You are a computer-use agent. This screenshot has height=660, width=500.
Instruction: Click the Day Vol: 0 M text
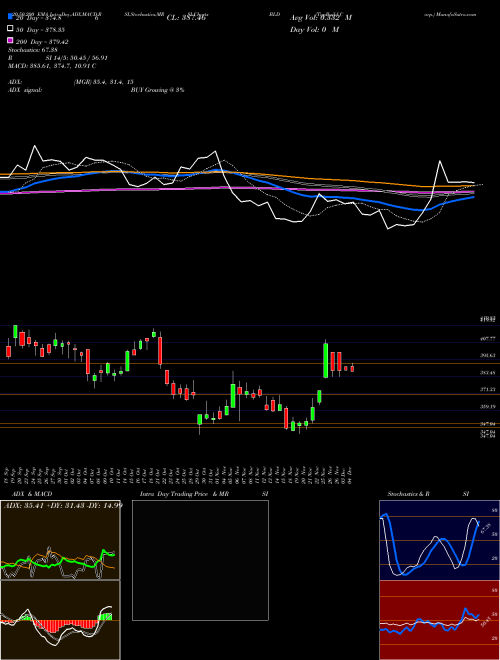pos(314,29)
